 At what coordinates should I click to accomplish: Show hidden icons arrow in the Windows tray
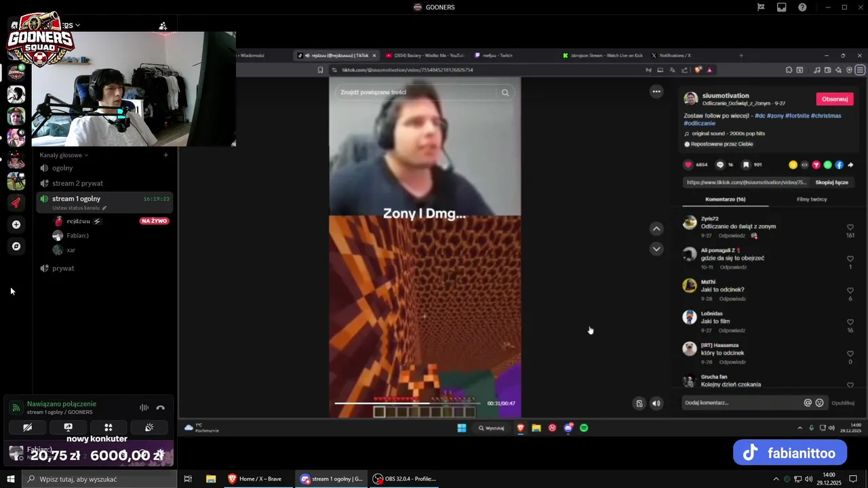tap(776, 479)
